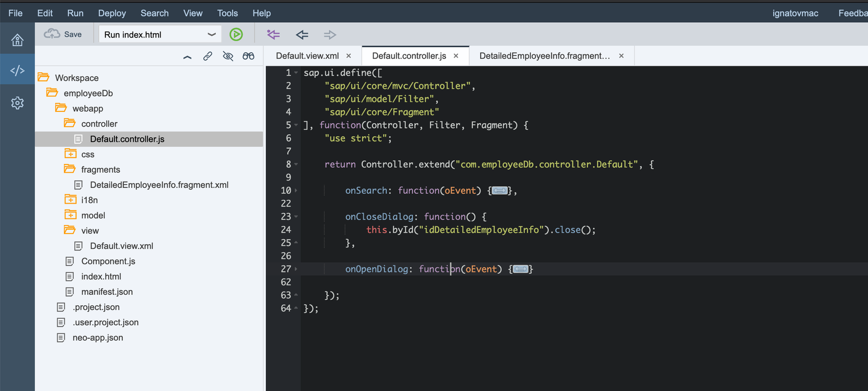This screenshot has height=391, width=868.
Task: Collapse the controller folder
Action: (x=69, y=123)
